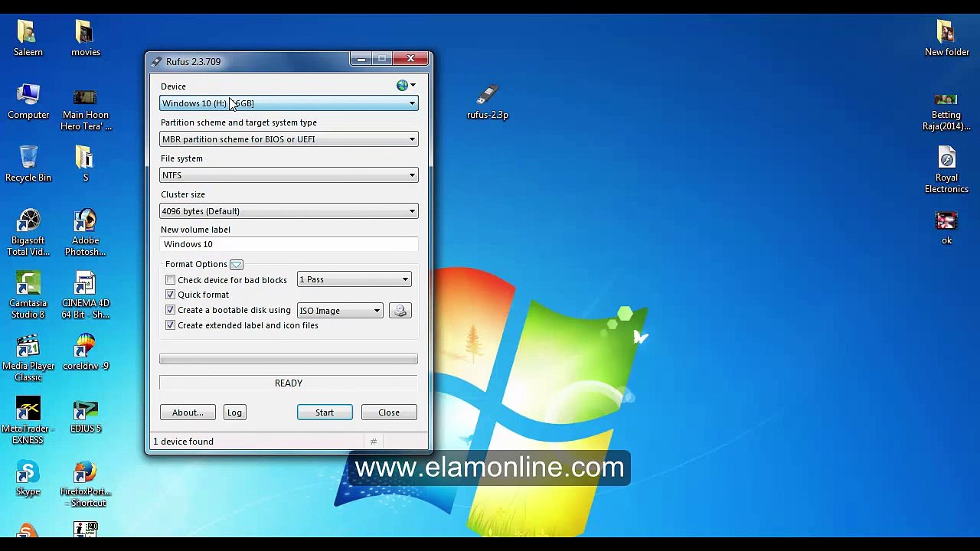Image resolution: width=980 pixels, height=551 pixels.
Task: Click the Close button in Rufus
Action: click(389, 412)
